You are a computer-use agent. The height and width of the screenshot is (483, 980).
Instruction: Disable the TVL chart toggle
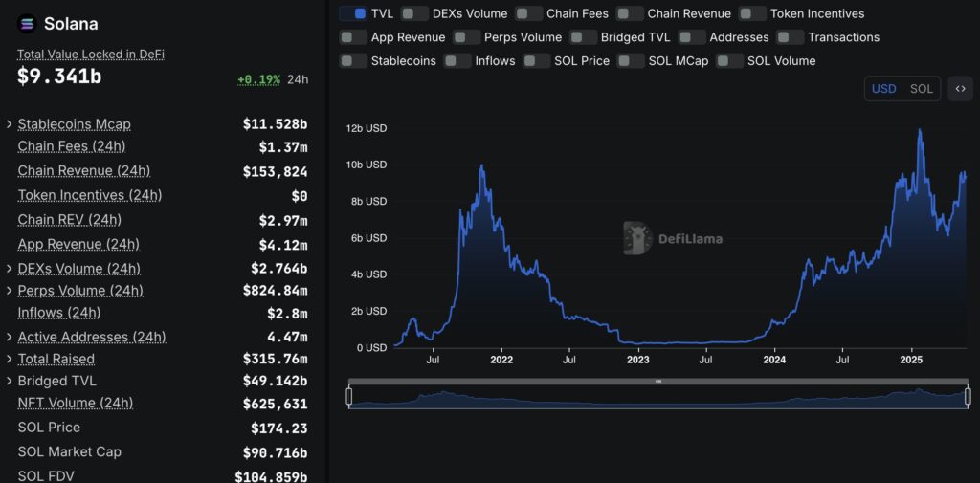352,13
